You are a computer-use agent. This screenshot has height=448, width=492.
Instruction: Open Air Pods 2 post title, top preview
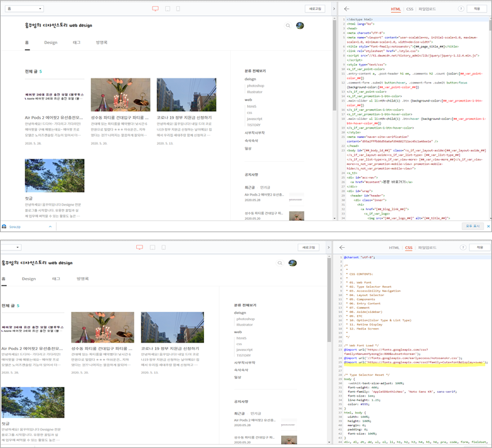click(x=54, y=118)
